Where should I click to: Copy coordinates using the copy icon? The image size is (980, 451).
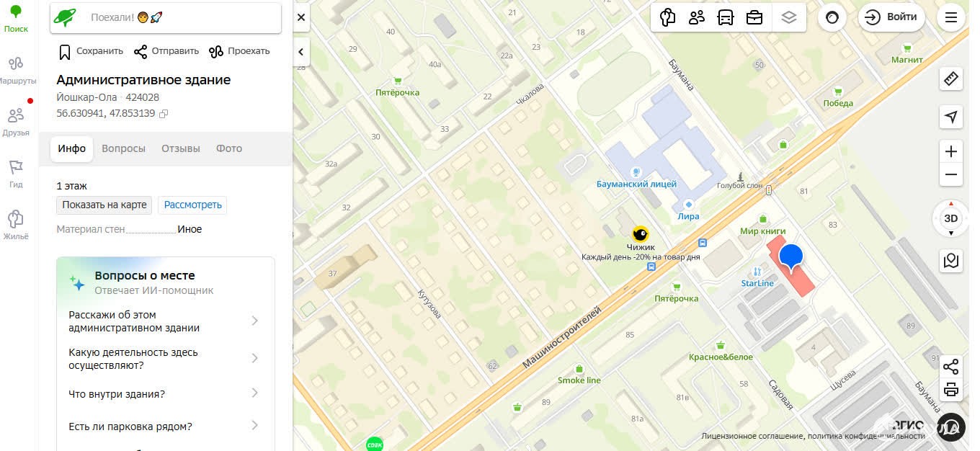[164, 114]
